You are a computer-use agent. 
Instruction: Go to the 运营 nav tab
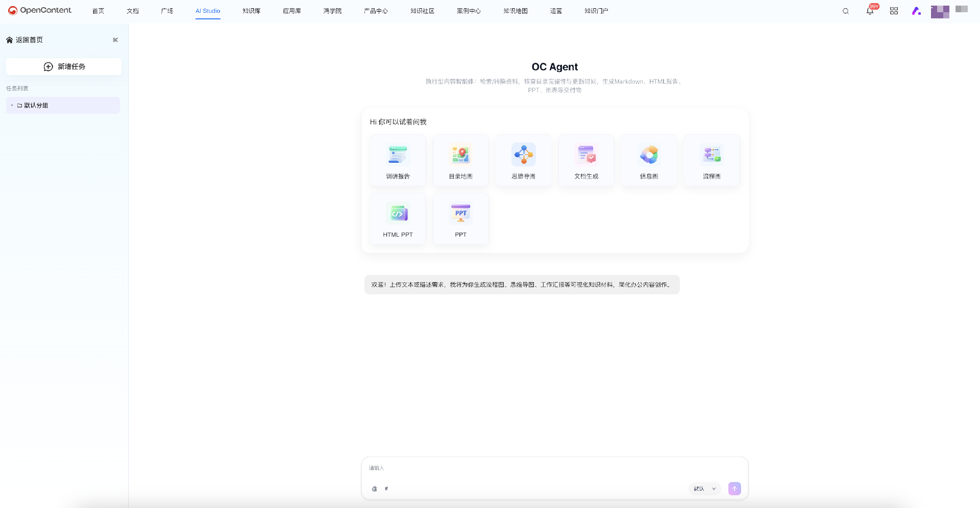(x=556, y=11)
